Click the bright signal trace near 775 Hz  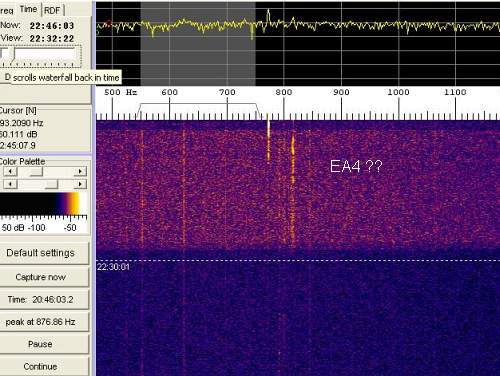(x=268, y=142)
